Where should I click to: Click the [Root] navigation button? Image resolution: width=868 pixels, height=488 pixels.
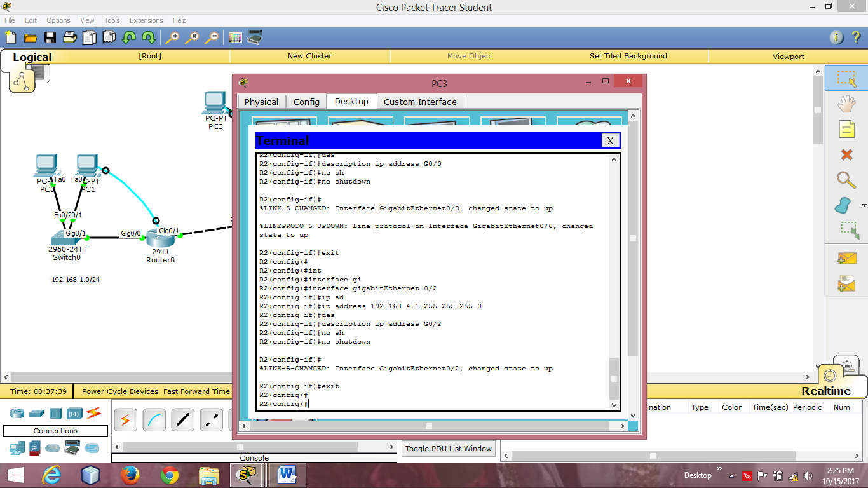pos(150,56)
